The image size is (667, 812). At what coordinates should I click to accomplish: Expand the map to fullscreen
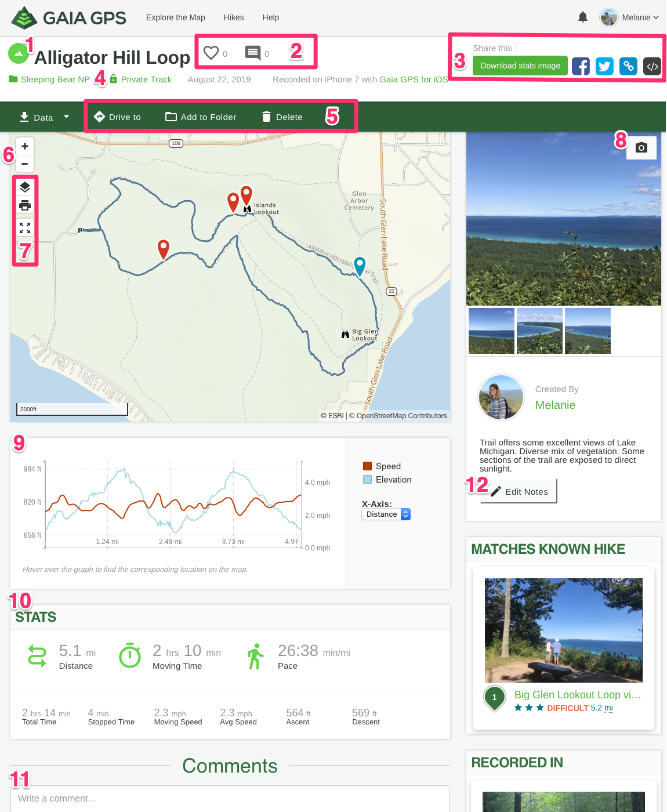pos(24,228)
